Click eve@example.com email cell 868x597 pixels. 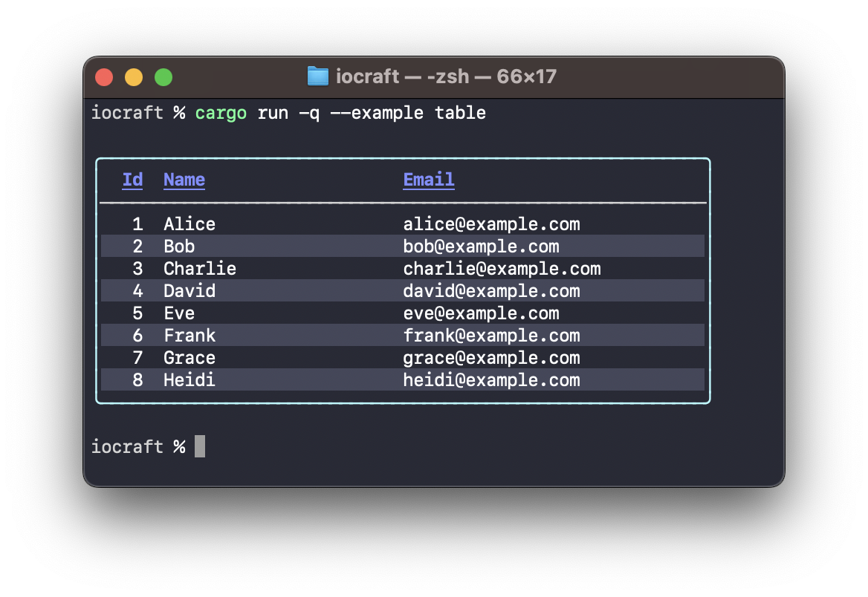[x=481, y=313]
